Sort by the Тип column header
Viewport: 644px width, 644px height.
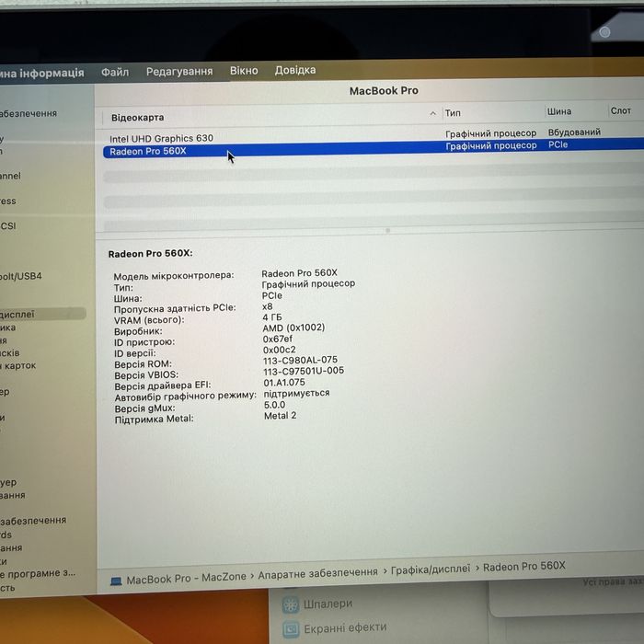(x=453, y=113)
